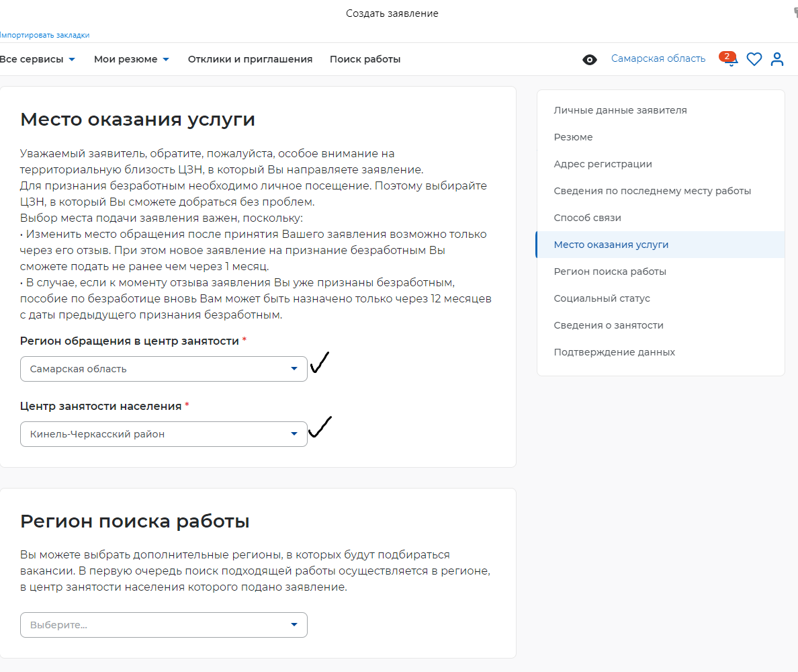
Task: Expand the Все сервисы menu
Action: pos(37,59)
